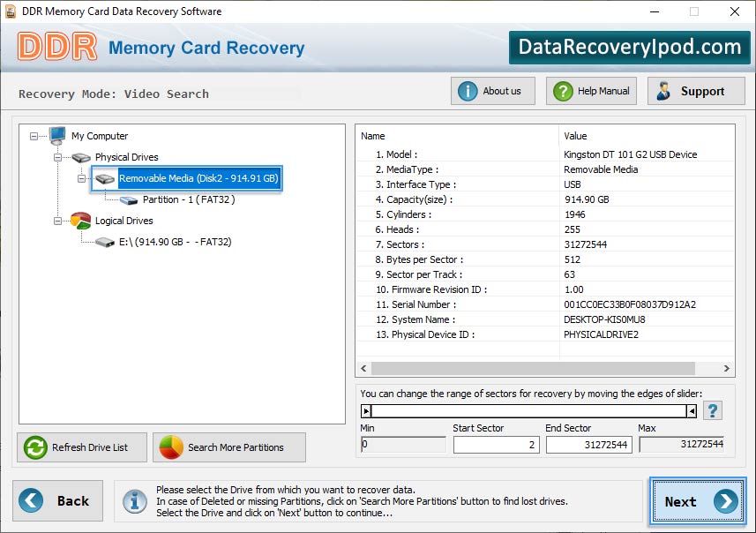756x533 pixels.
Task: Click the Start Sector input field
Action: [x=496, y=445]
